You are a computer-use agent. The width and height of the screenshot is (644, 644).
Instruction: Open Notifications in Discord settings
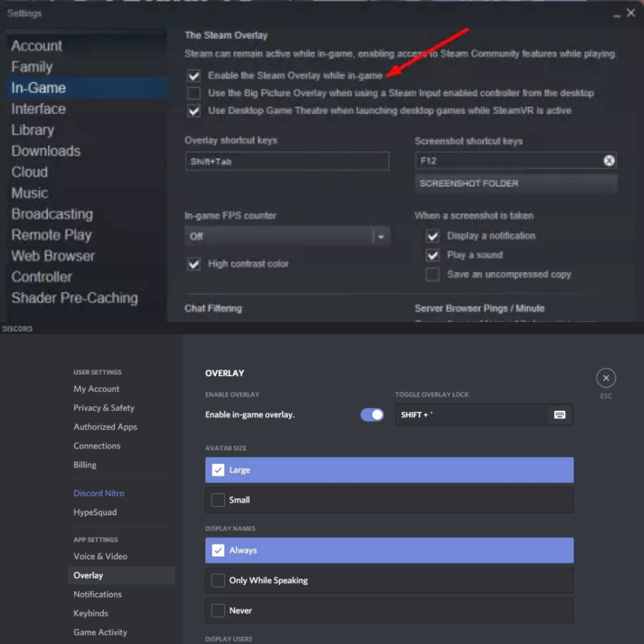[98, 594]
